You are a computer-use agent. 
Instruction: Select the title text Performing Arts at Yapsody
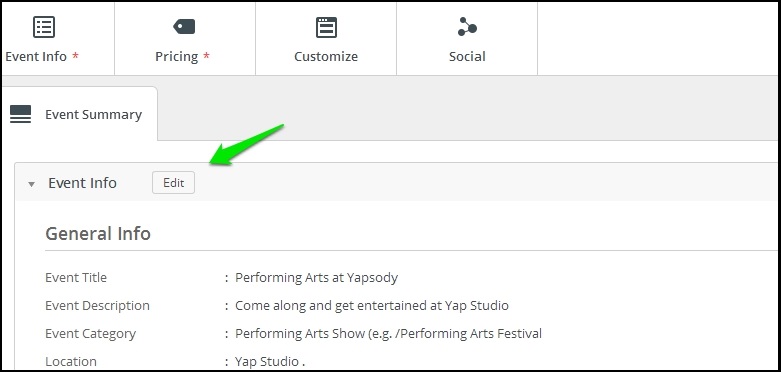[x=316, y=277]
